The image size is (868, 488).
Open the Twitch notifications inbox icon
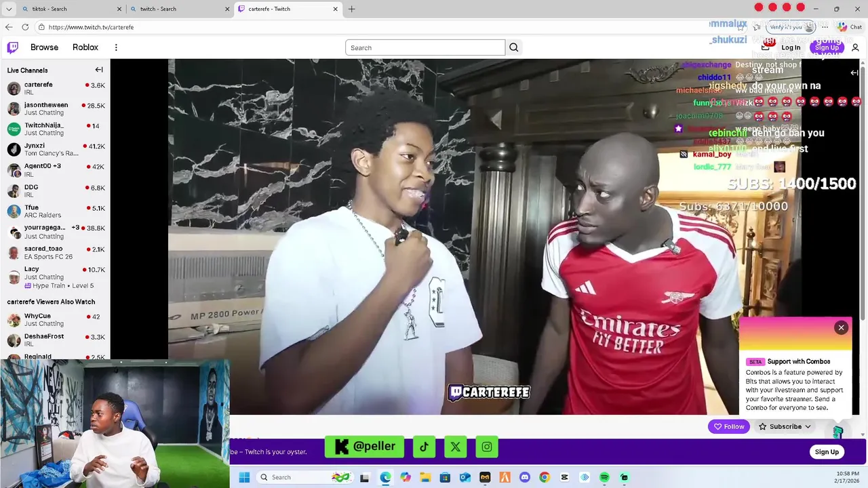click(x=766, y=47)
